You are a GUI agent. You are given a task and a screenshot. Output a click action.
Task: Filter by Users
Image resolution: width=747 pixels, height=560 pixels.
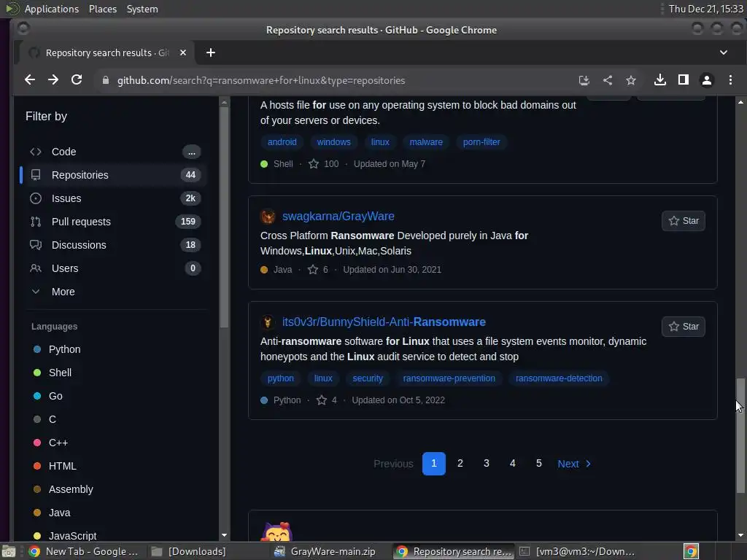[115, 268]
